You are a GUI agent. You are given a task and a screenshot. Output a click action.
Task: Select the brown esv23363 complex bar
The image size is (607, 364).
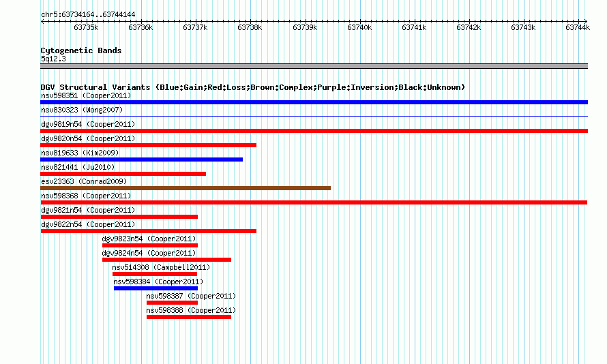[186, 188]
